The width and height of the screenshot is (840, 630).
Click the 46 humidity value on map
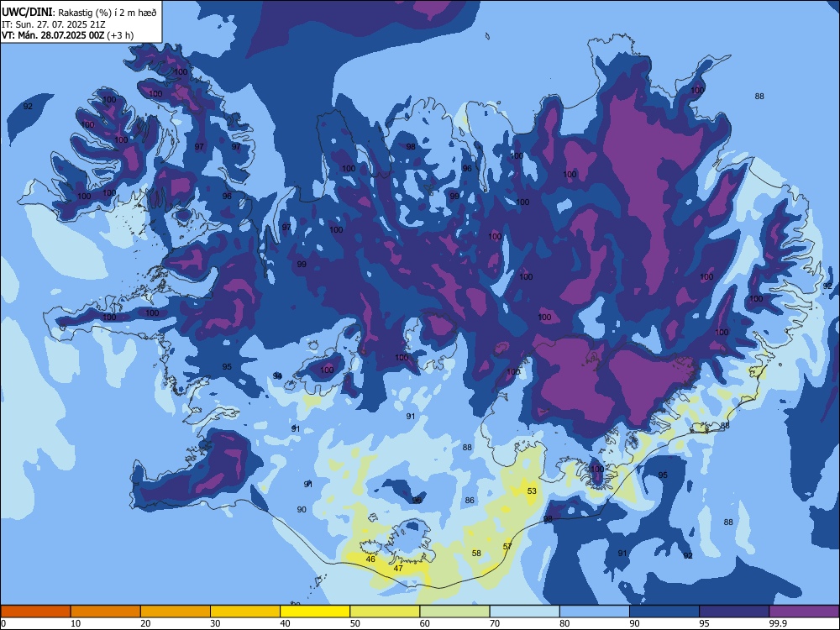370,559
